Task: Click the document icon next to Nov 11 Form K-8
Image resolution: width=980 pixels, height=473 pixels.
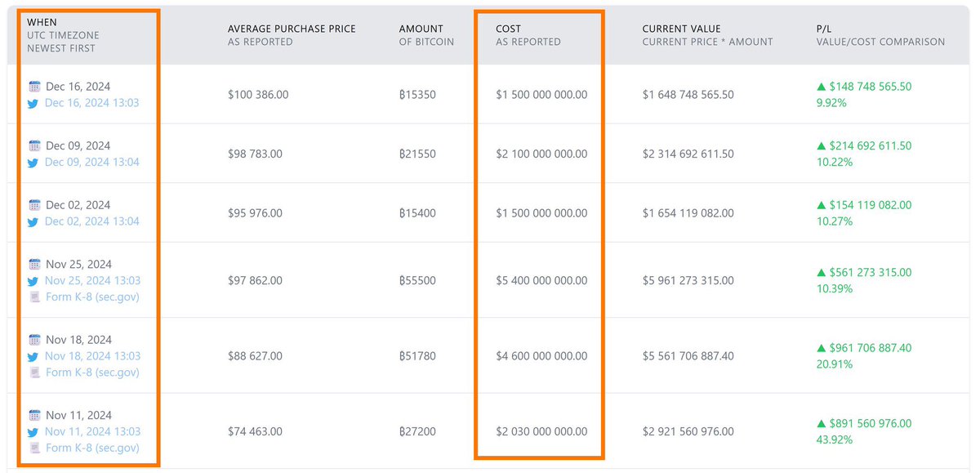Action: (x=34, y=448)
